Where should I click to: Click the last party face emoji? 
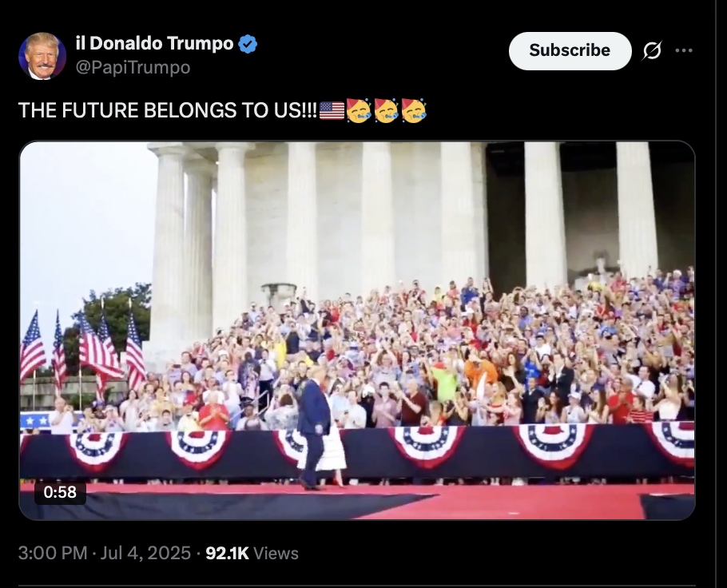point(414,110)
